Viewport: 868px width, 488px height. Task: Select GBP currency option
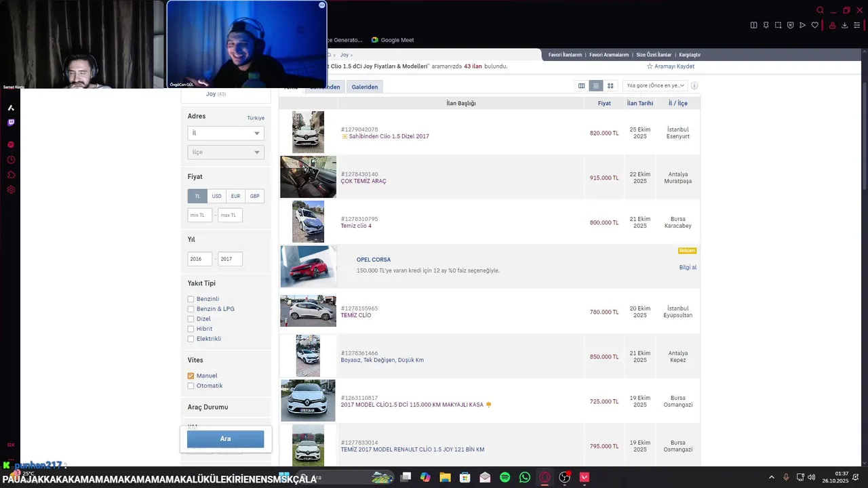254,196
